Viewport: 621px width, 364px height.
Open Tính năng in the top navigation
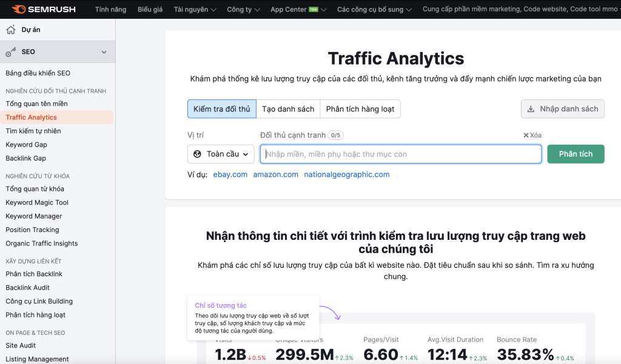click(x=110, y=10)
